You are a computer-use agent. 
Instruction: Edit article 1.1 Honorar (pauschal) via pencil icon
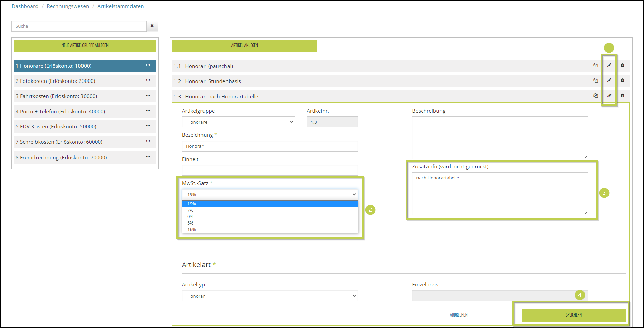pos(609,65)
